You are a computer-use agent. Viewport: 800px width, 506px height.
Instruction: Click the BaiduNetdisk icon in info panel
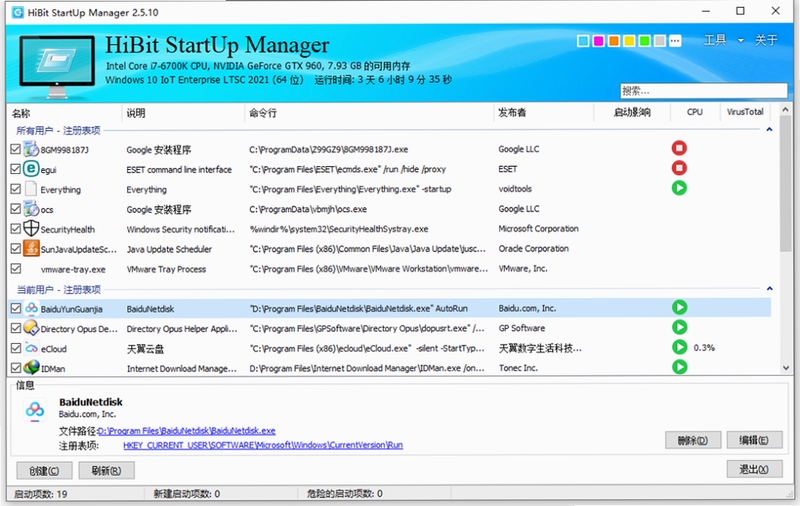pos(35,409)
